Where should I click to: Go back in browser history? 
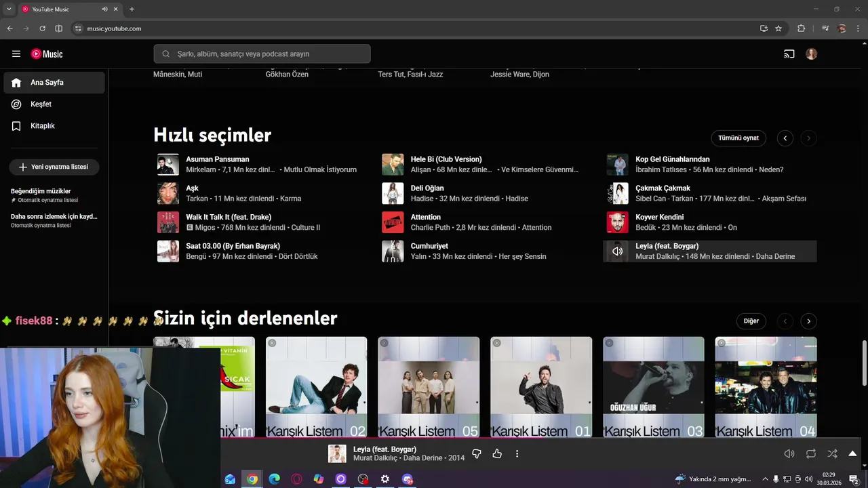click(x=9, y=28)
